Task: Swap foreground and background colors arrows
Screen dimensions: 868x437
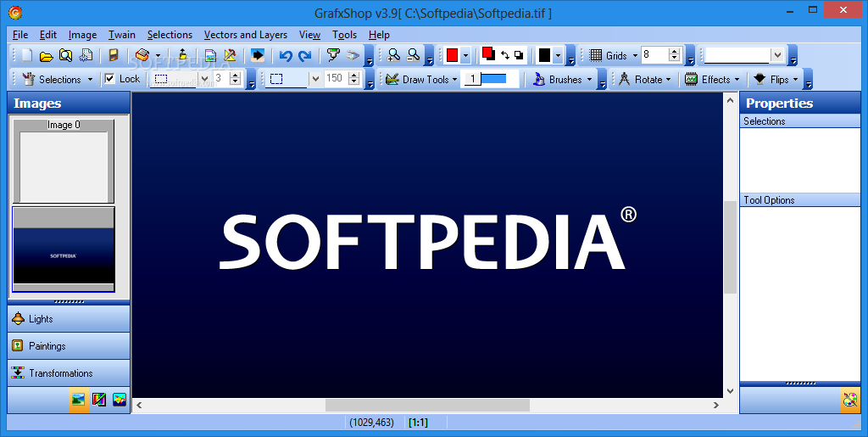Action: pyautogui.click(x=505, y=55)
